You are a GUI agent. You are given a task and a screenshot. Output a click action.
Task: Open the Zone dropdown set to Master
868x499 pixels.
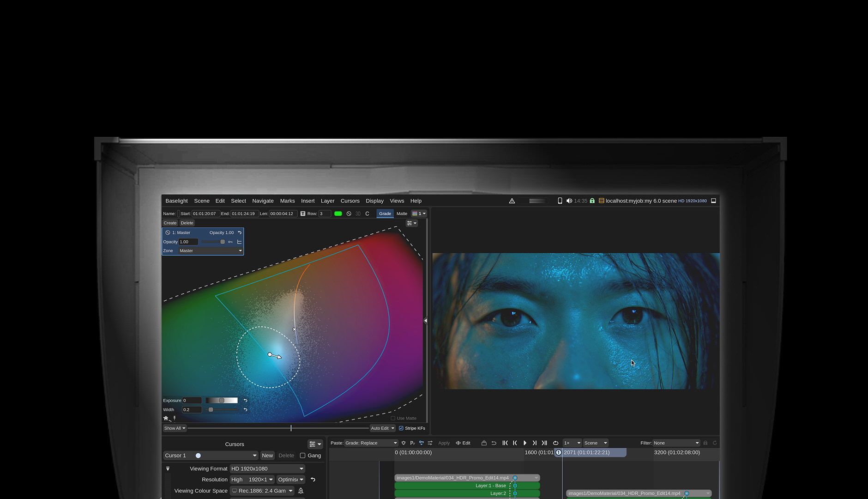pos(211,251)
